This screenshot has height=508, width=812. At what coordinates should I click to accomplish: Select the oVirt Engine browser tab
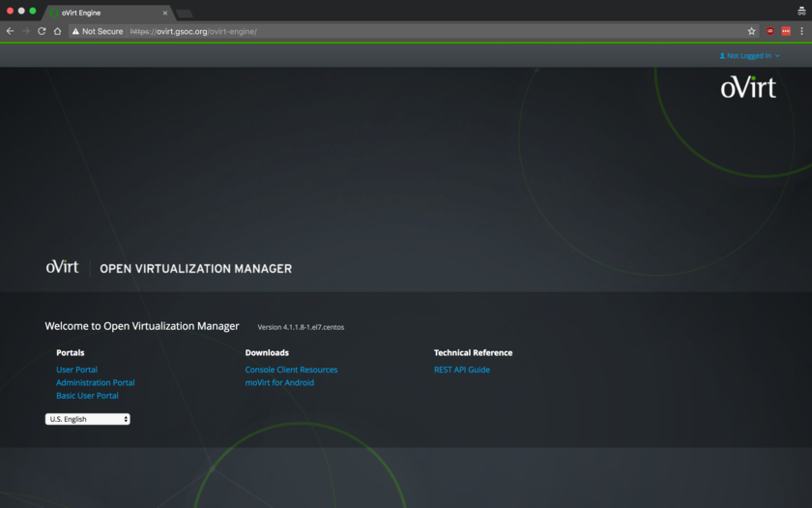pos(106,13)
